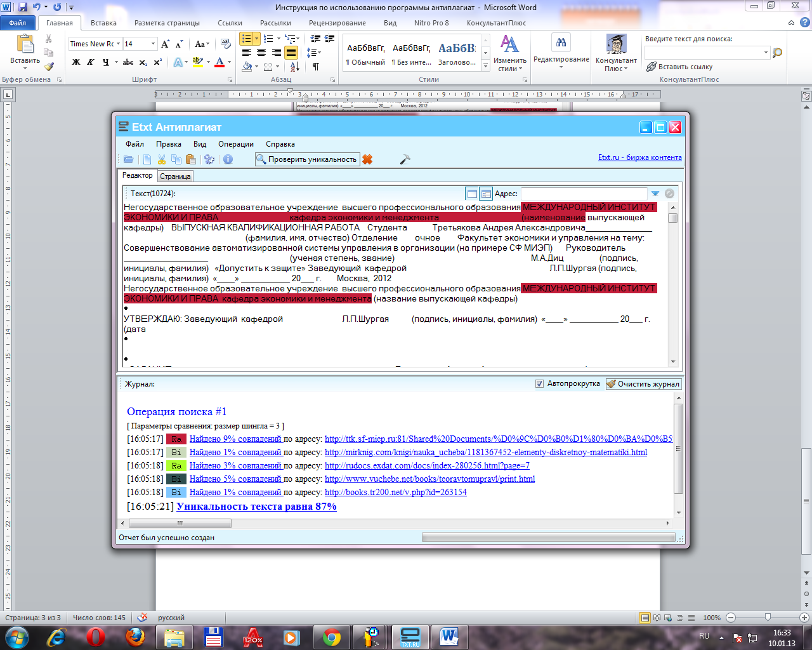Open Файл menu in Etxt
This screenshot has width=812, height=650.
(x=134, y=144)
